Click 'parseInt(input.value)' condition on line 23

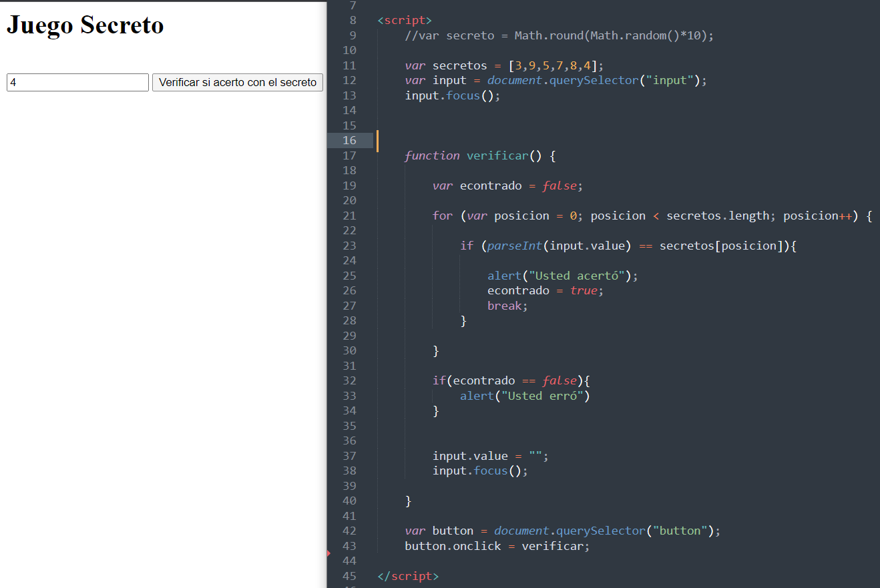(560, 246)
